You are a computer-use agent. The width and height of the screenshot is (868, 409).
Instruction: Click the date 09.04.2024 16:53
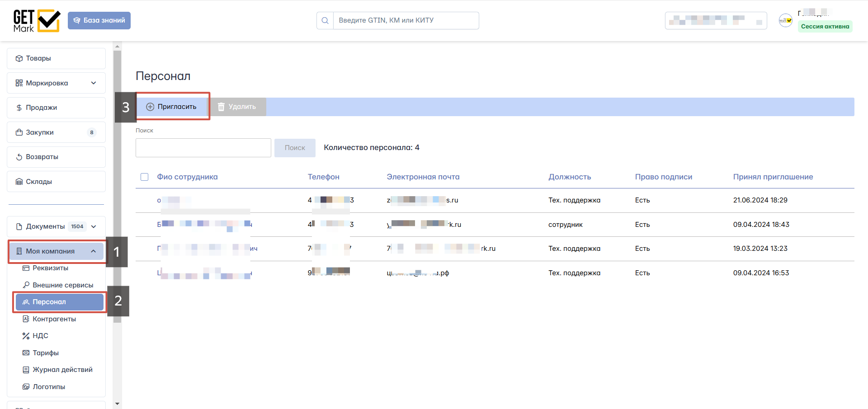coord(761,273)
